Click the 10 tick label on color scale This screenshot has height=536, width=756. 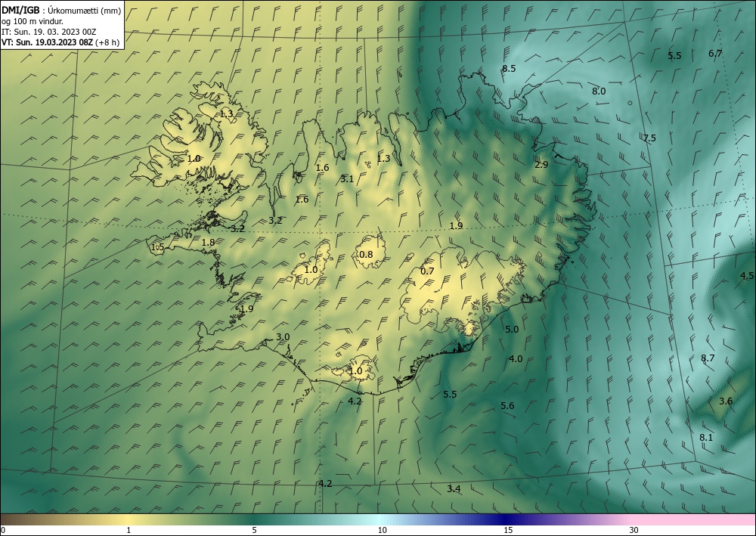click(382, 530)
